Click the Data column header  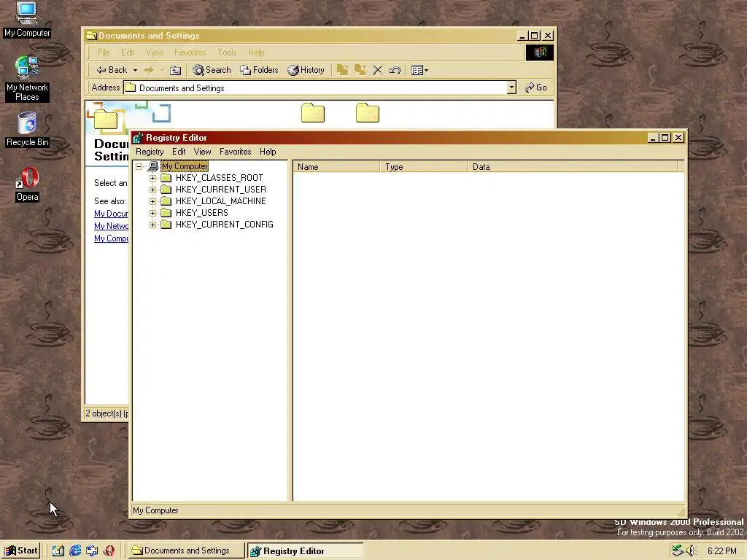click(x=572, y=167)
